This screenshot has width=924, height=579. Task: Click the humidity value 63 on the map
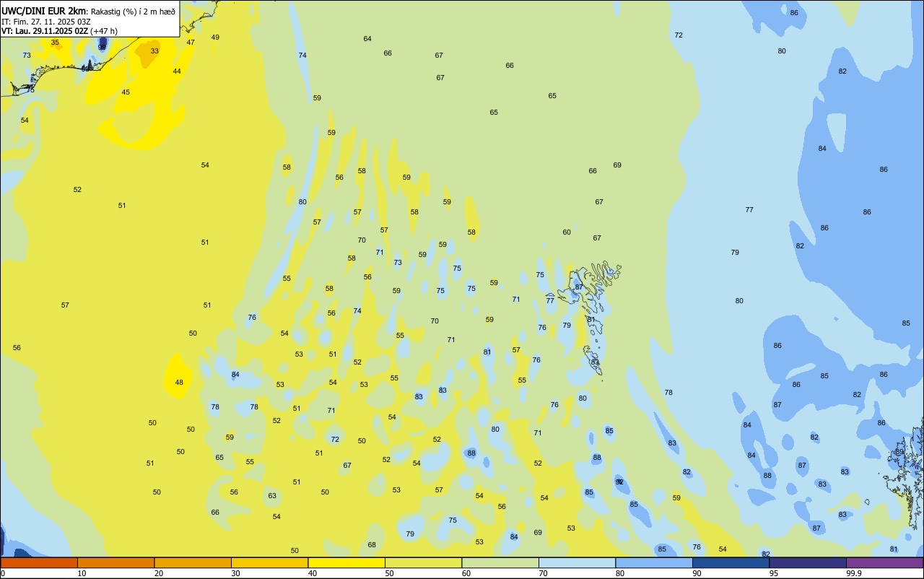click(272, 496)
